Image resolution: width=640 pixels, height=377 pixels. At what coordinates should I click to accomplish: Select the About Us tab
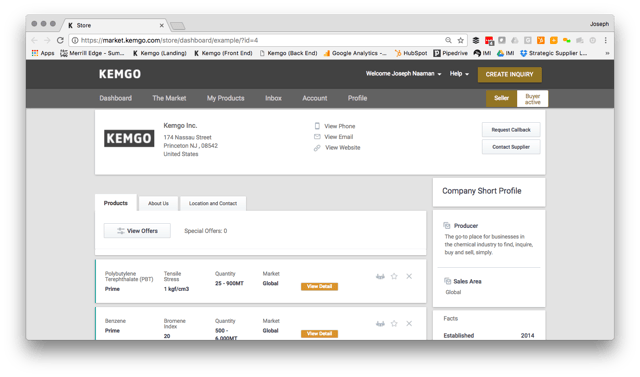[x=158, y=203]
